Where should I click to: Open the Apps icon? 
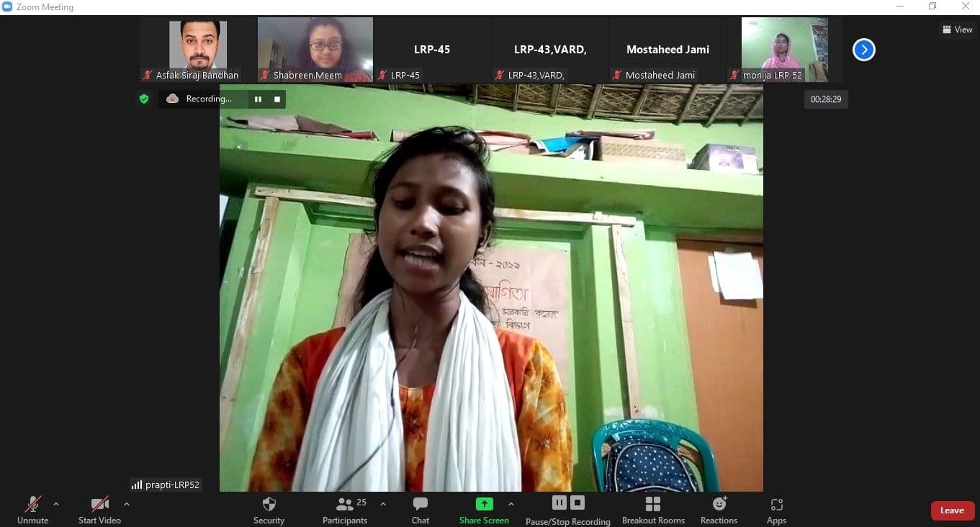(x=776, y=505)
